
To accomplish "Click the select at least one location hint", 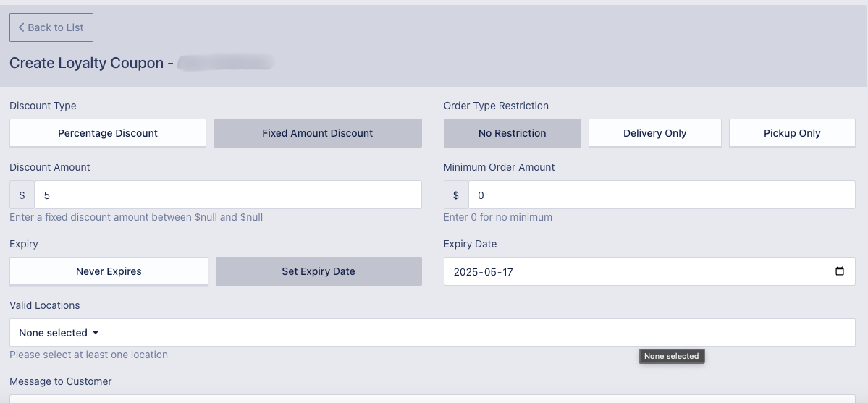I will [x=88, y=355].
